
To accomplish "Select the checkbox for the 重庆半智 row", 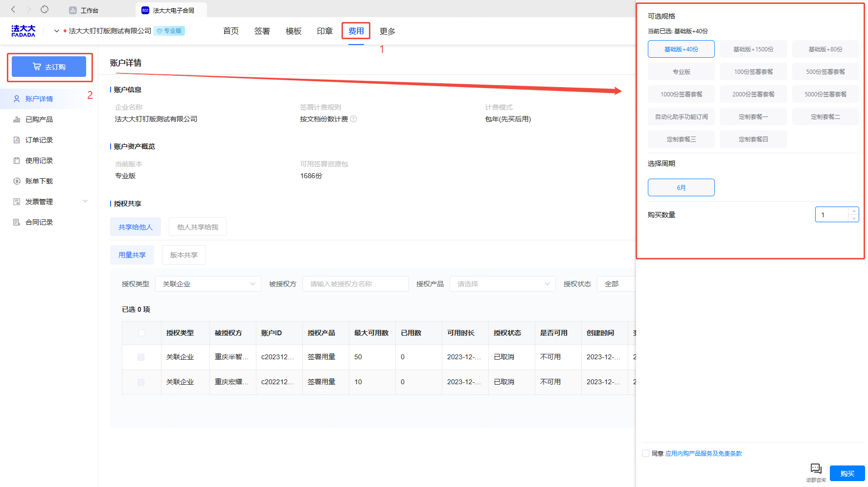I will pyautogui.click(x=141, y=357).
